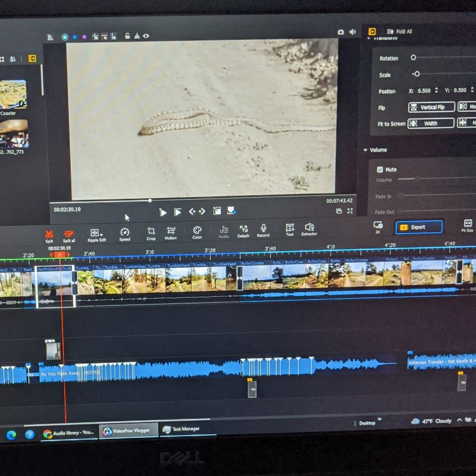Click the Detach audio icon
The width and height of the screenshot is (476, 476).
coord(243,230)
